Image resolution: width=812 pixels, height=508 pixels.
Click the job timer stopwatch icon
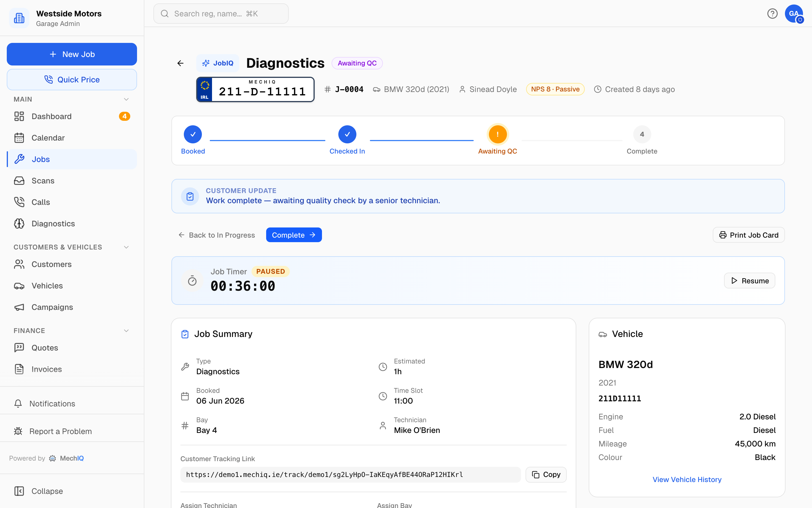pyautogui.click(x=192, y=281)
